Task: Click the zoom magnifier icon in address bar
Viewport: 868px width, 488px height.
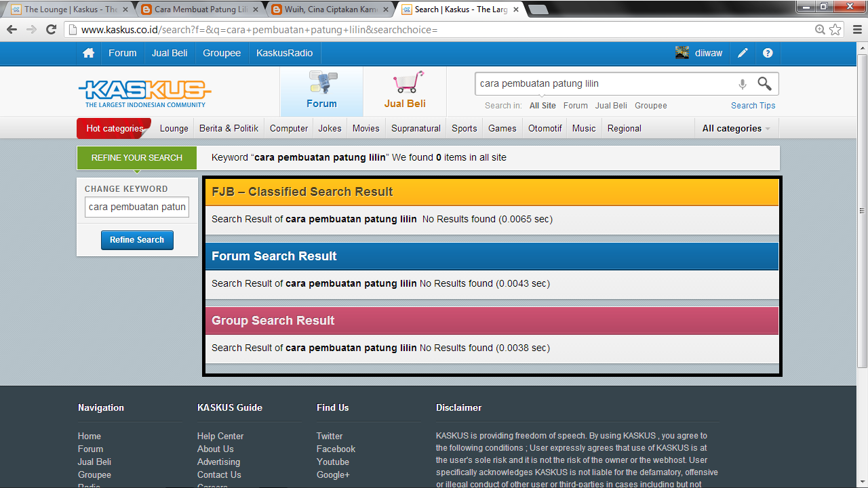Action: (x=820, y=30)
